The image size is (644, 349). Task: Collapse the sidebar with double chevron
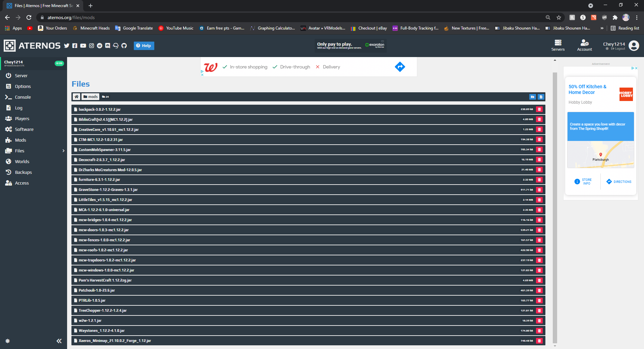point(59,341)
